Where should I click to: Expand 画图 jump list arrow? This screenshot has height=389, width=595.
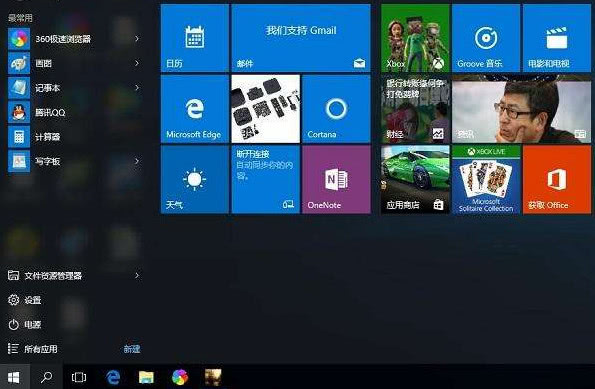137,63
